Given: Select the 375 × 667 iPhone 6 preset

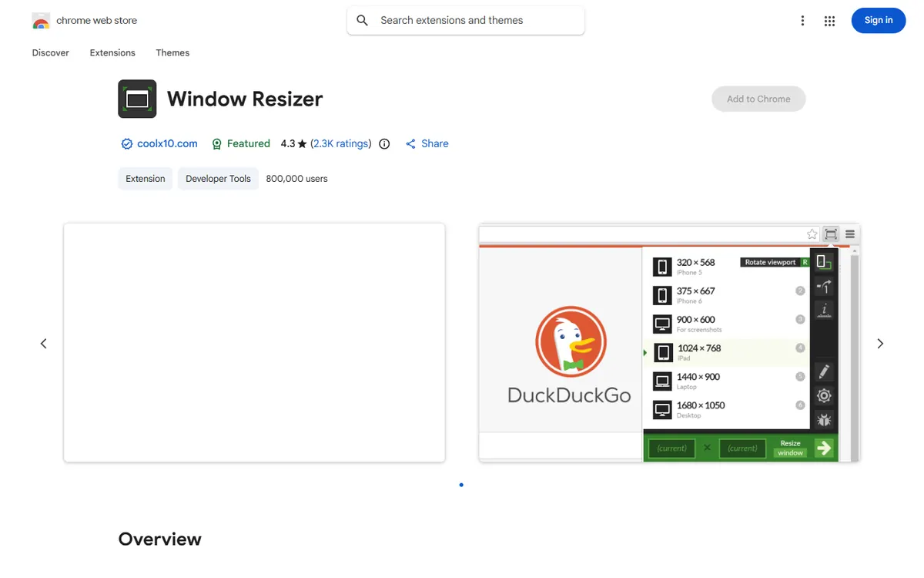Looking at the screenshot, I should tap(726, 295).
